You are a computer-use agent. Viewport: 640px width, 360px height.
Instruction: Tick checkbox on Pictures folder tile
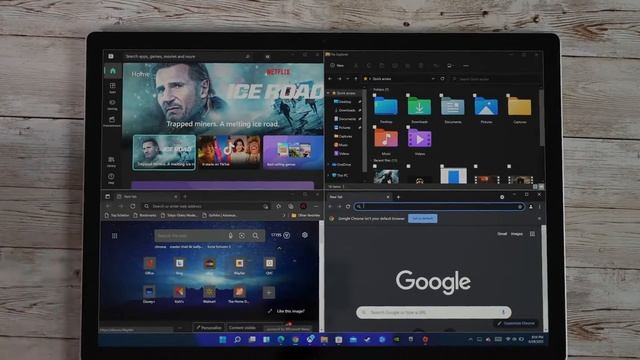475,96
